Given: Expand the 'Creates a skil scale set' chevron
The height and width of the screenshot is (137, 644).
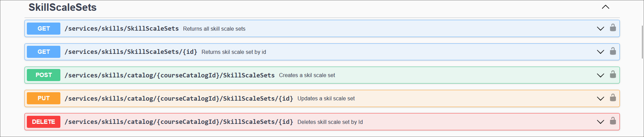Looking at the screenshot, I should pyautogui.click(x=600, y=75).
